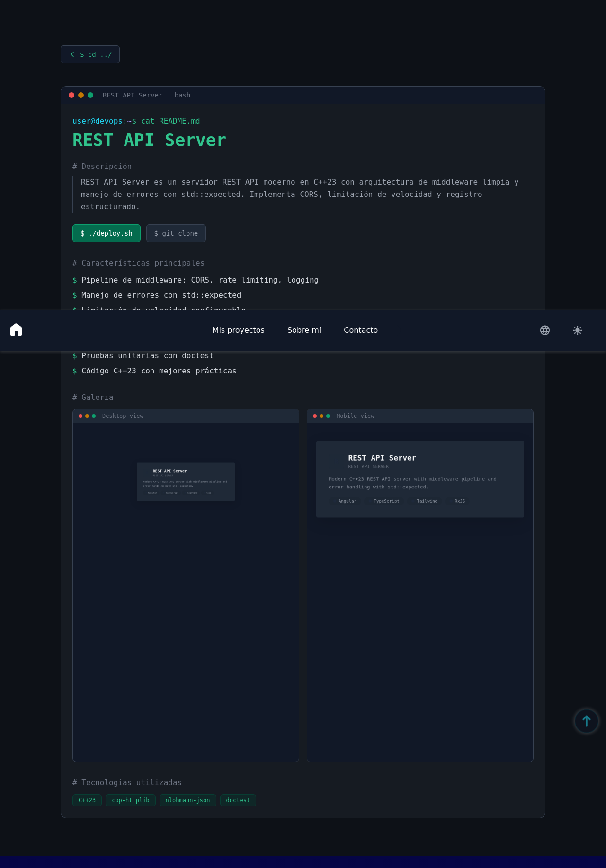The height and width of the screenshot is (868, 606).
Task: Click the REST API Server main heading
Action: click(x=149, y=140)
